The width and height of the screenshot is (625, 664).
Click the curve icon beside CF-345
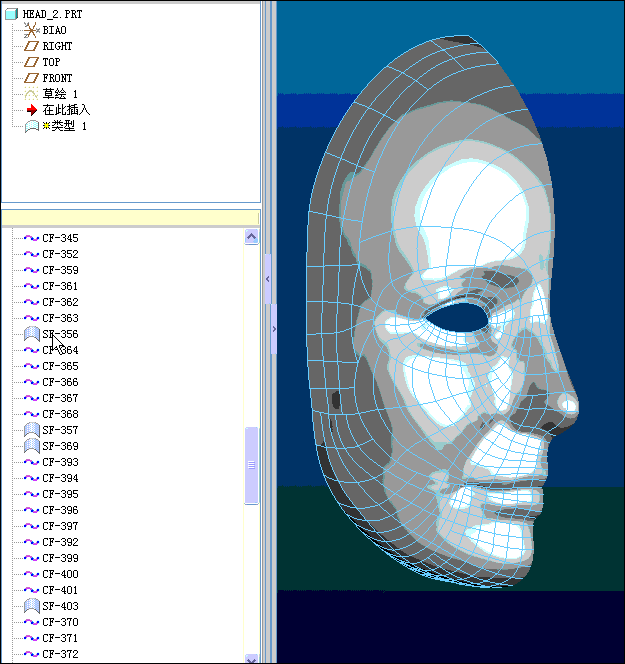coord(32,238)
